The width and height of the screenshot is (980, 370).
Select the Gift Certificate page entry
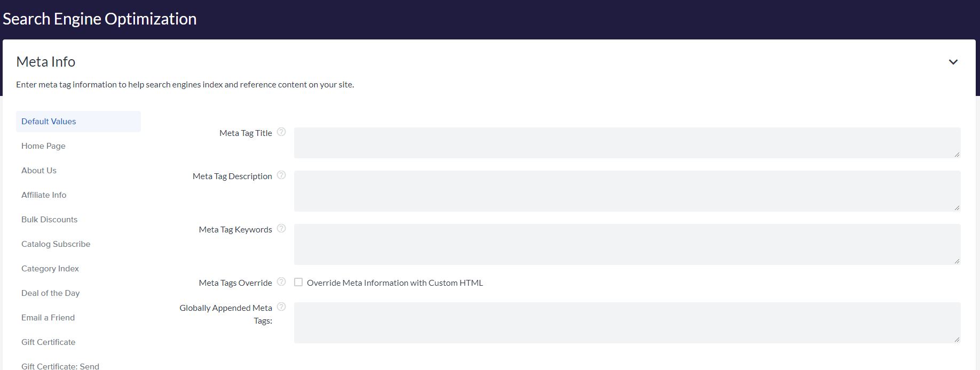point(48,342)
